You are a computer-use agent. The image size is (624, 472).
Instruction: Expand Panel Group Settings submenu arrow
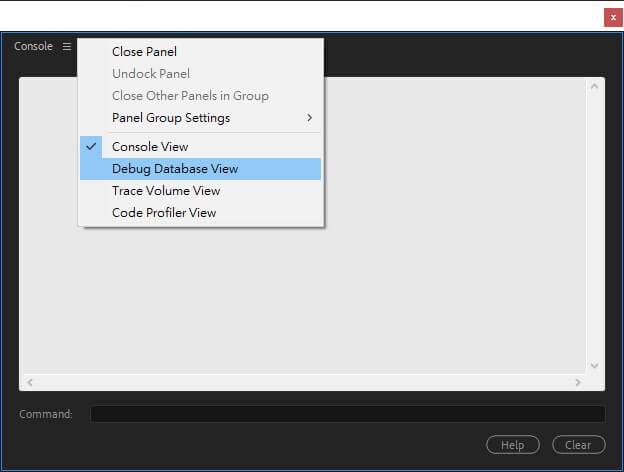(310, 118)
